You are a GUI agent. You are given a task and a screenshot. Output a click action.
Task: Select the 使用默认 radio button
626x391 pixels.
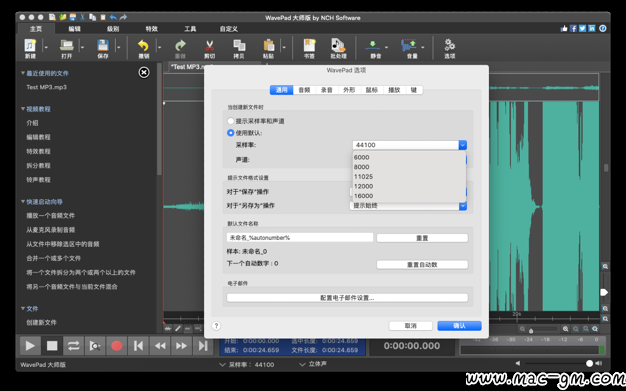[230, 133]
